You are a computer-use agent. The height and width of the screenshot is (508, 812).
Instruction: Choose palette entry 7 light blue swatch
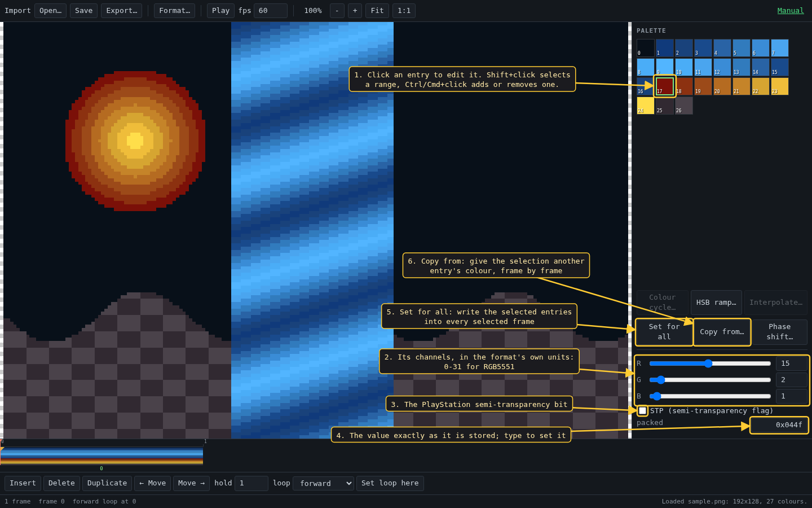point(780,48)
